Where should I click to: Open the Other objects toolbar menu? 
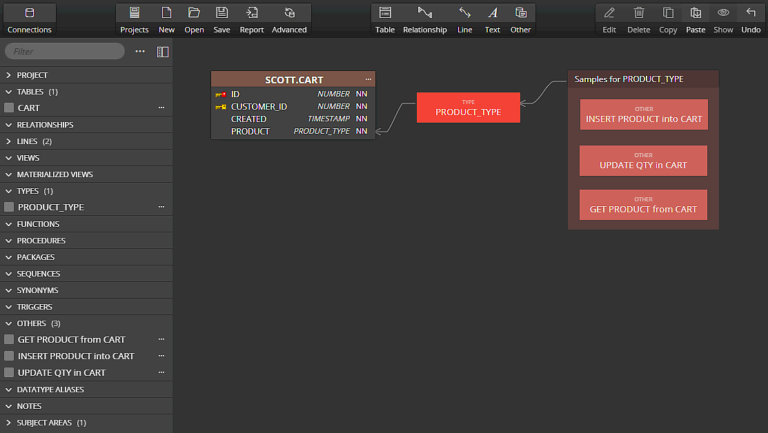(x=521, y=13)
